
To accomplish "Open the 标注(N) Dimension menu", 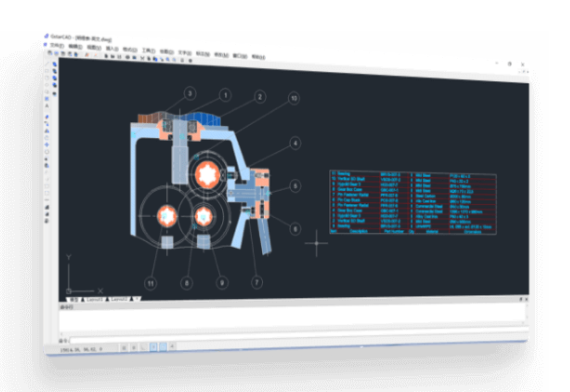I will (203, 53).
